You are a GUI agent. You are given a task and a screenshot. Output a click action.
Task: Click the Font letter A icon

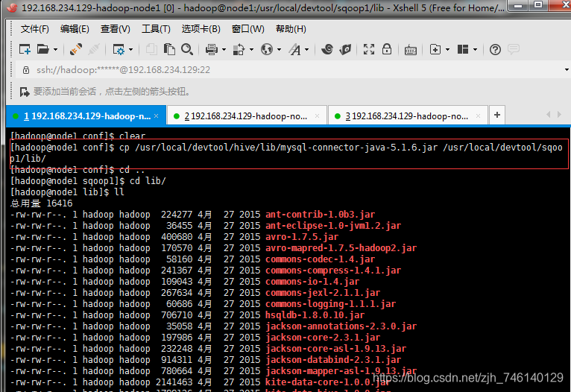click(295, 49)
